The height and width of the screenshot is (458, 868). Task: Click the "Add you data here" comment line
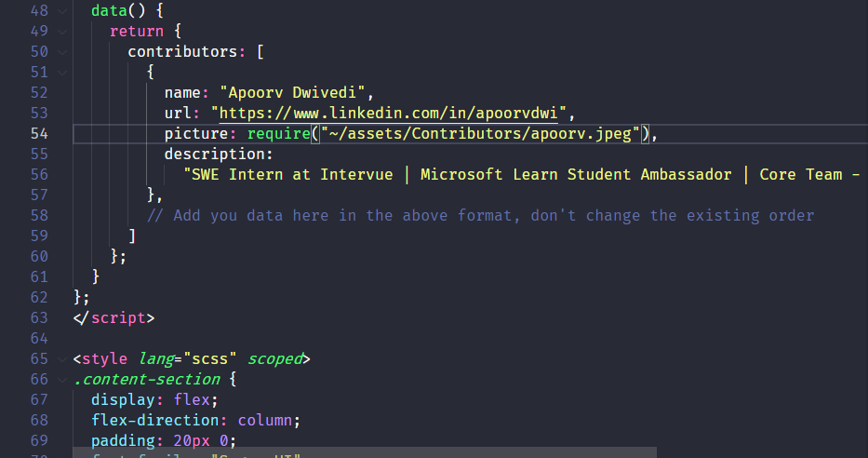(x=480, y=215)
